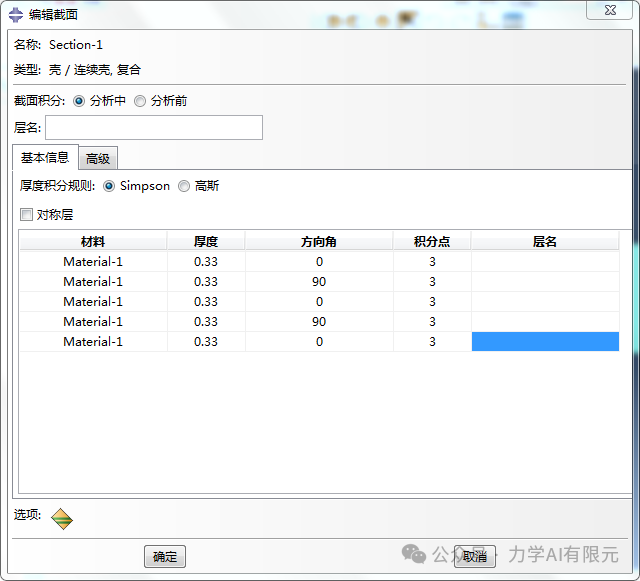Select Material-1 cell in first row
Screen dimensions: 640x581
point(93,262)
